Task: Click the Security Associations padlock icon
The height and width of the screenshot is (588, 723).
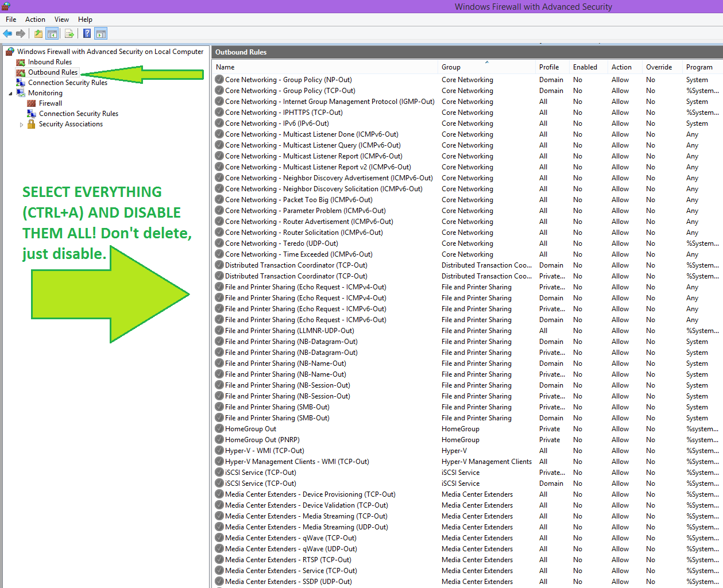Action: tap(32, 124)
